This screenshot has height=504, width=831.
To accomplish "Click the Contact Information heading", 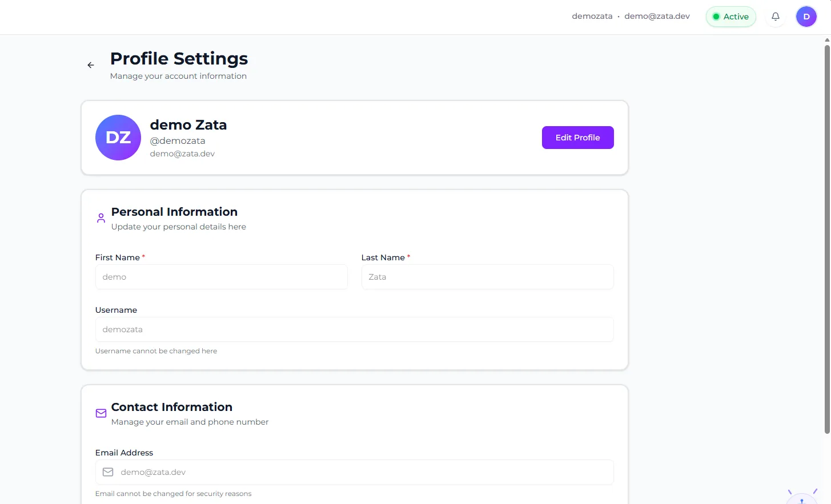I will (172, 407).
